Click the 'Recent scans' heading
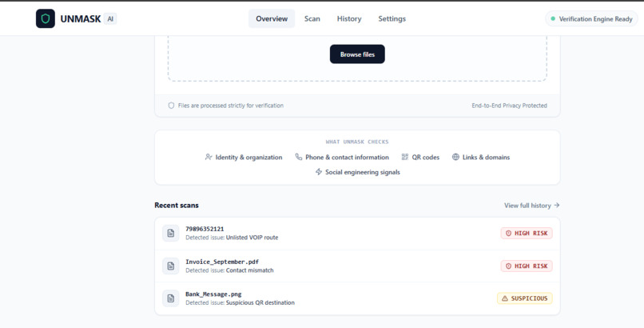This screenshot has width=644, height=328. click(177, 205)
